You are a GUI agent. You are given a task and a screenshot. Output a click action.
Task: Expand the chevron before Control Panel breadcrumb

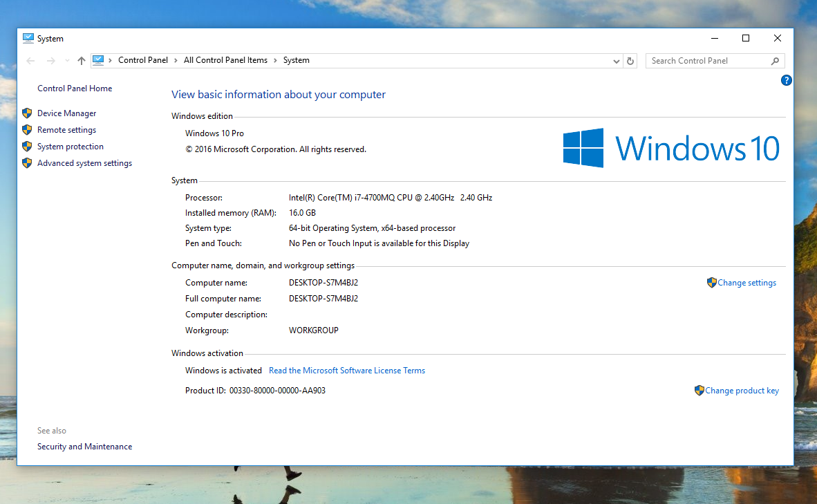pos(110,61)
